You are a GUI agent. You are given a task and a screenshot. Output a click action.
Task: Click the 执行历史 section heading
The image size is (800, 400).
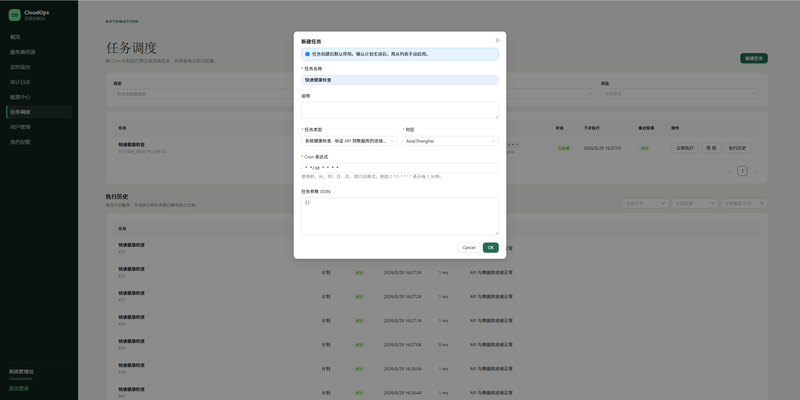[117, 196]
